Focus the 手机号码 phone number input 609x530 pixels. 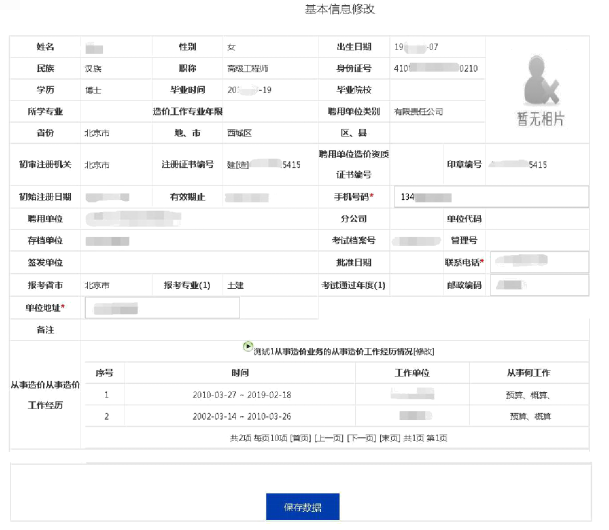tap(491, 197)
